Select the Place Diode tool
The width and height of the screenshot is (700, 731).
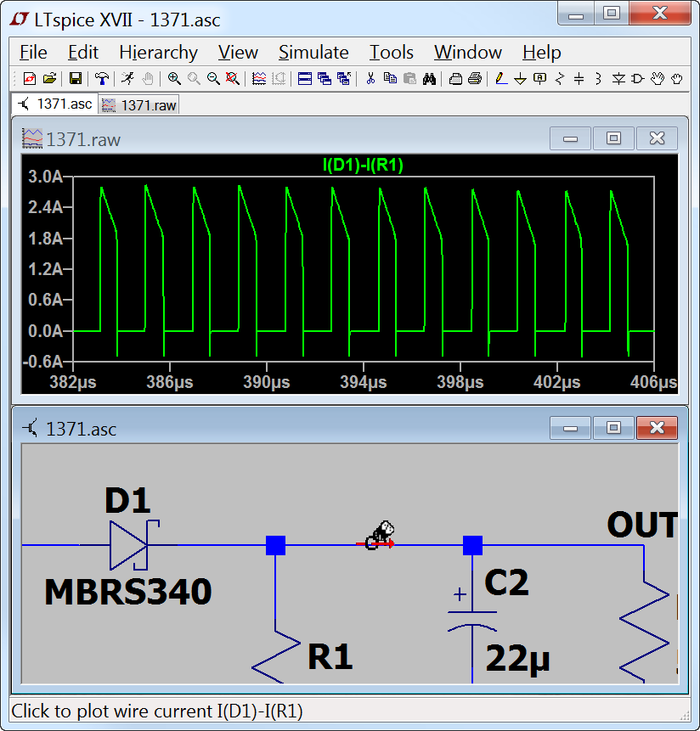618,79
